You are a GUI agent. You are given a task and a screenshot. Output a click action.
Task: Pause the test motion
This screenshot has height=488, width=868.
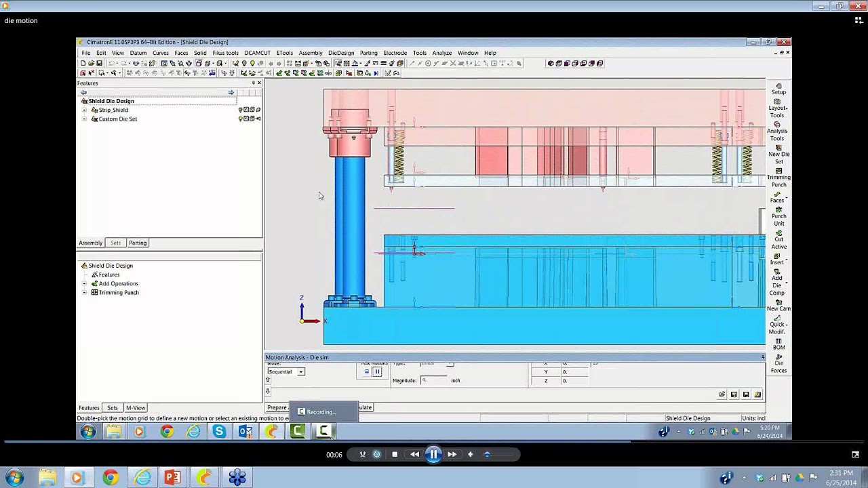tap(377, 371)
